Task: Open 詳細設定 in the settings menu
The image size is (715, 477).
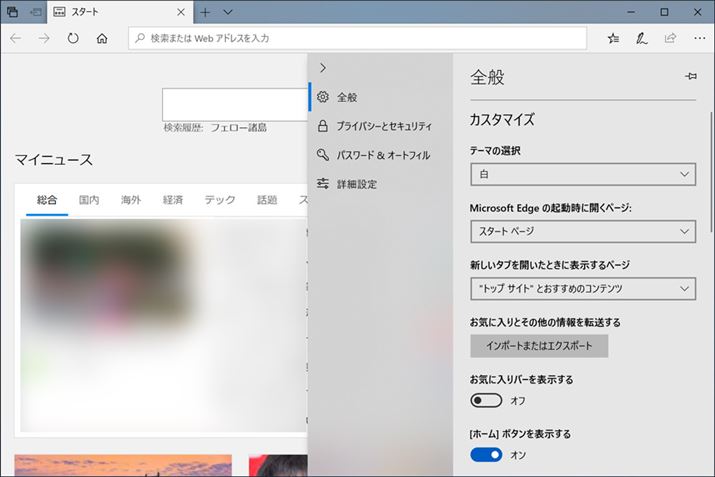Action: click(356, 184)
